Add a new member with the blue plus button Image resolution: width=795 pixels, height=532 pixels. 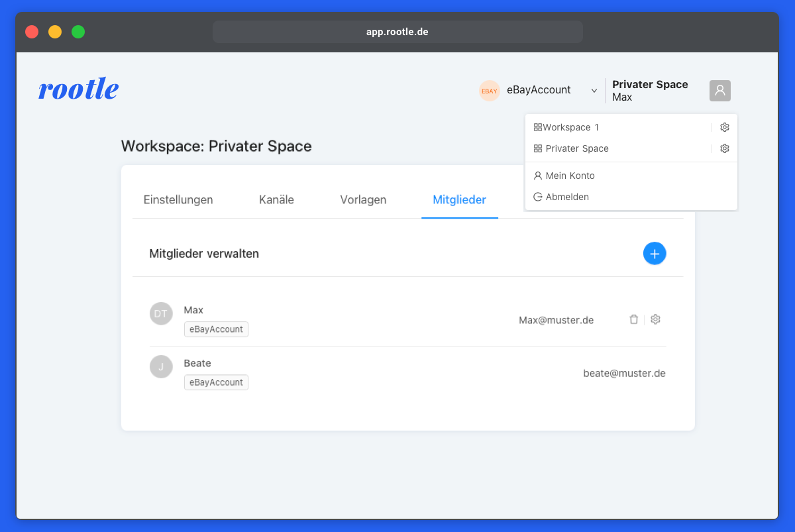[655, 253]
